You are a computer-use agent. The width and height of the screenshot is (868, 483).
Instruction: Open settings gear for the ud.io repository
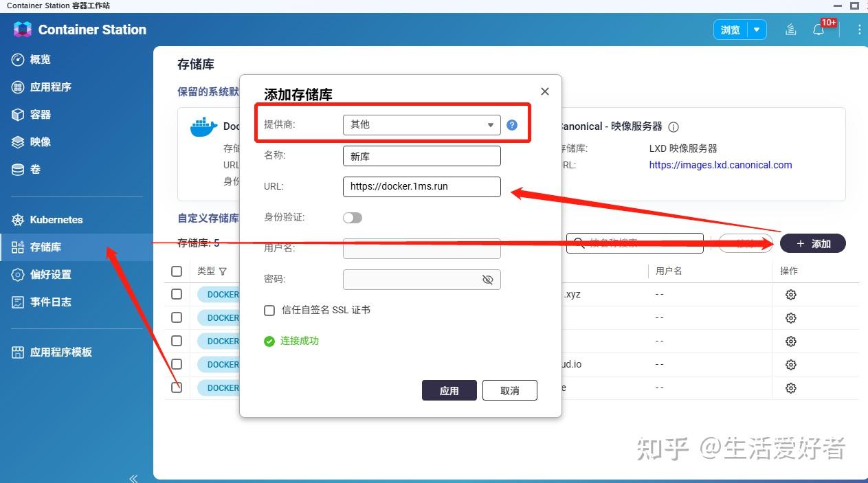point(791,365)
